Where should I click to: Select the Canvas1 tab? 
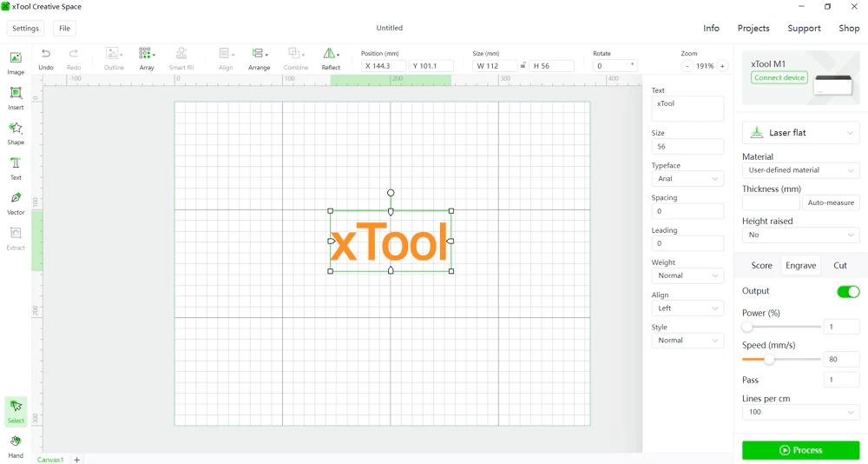[50, 460]
